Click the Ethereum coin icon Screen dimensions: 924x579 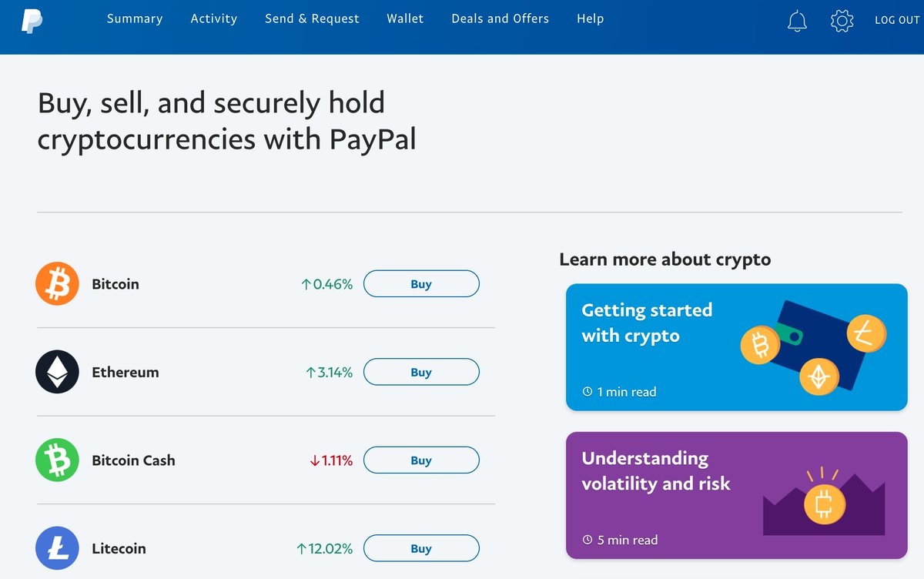pyautogui.click(x=57, y=372)
